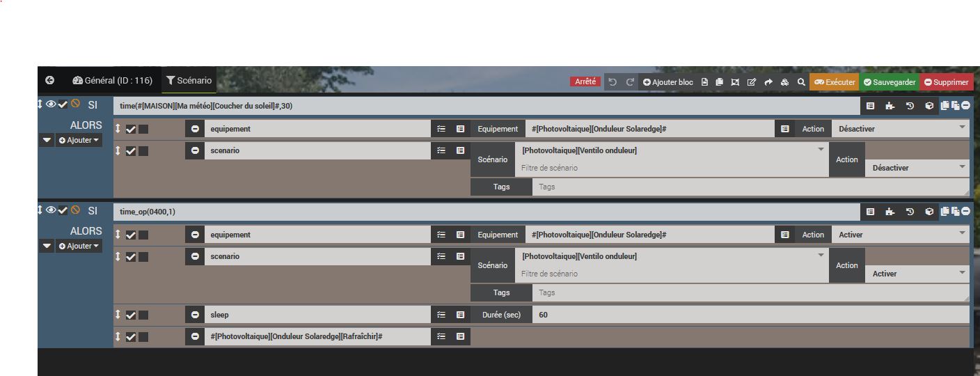Click the move handle arrow of the sleep action

(118, 315)
